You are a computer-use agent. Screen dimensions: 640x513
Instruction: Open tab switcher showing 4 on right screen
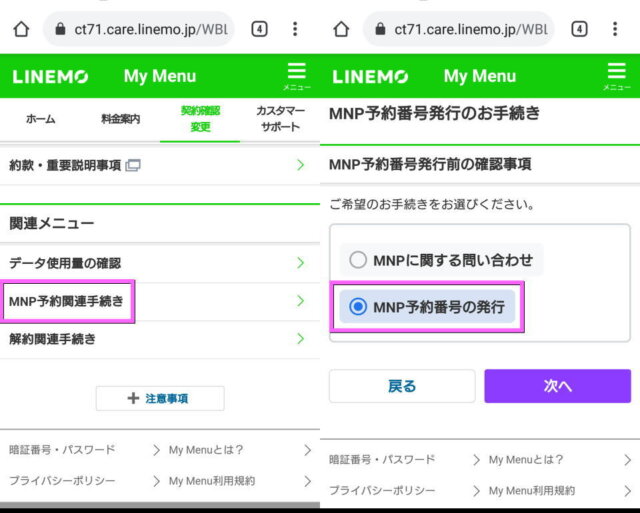click(580, 29)
